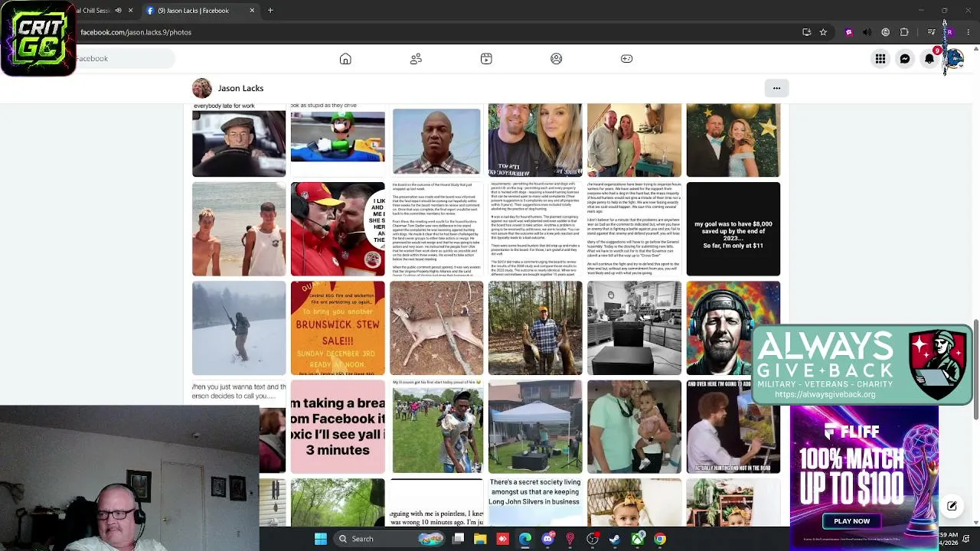Image resolution: width=980 pixels, height=551 pixels.
Task: Open the Long John Silvers secret society meme
Action: [x=535, y=503]
